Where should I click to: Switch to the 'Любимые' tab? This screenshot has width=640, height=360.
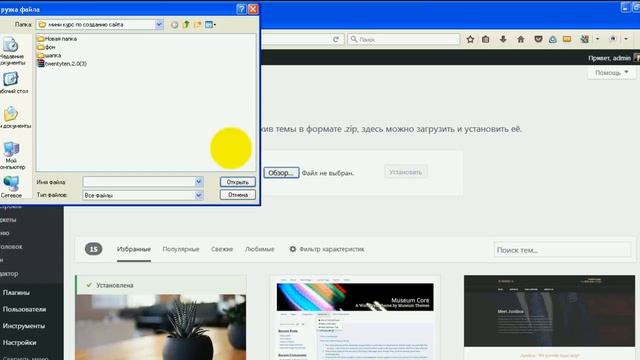click(x=260, y=249)
